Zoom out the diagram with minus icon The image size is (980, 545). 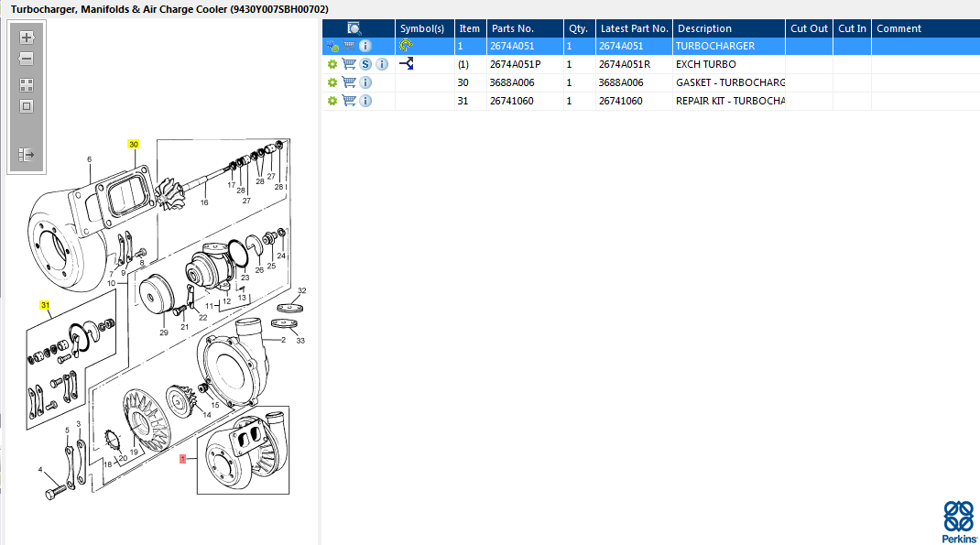click(x=27, y=59)
